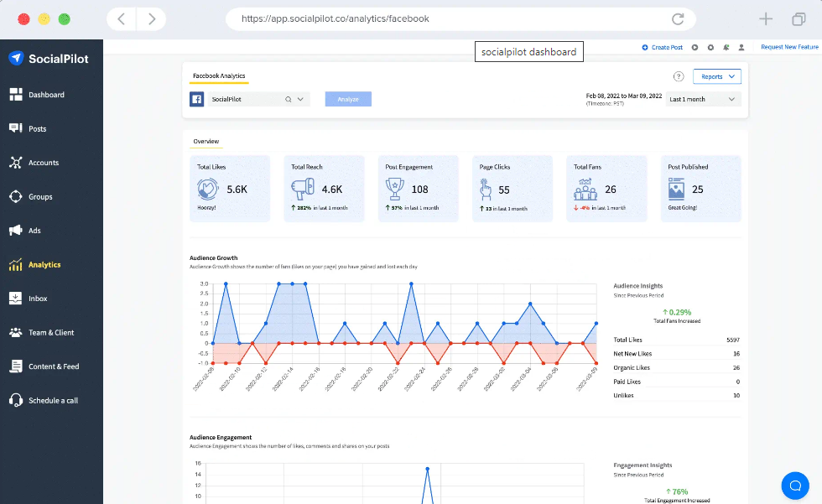This screenshot has width=822, height=504.
Task: Click the help question mark icon
Action: tap(679, 76)
